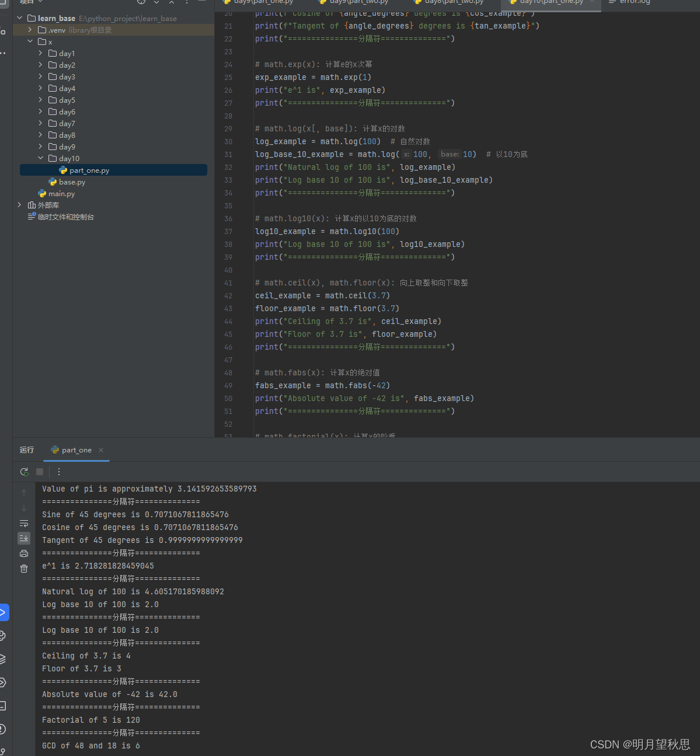This screenshot has height=756, width=700.
Task: Open base.py from the project tree
Action: 72,182
